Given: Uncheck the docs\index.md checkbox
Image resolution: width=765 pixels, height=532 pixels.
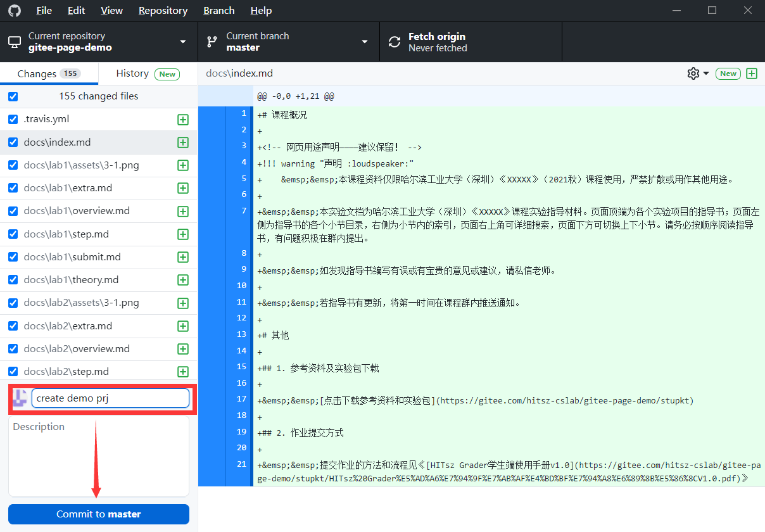Looking at the screenshot, I should point(13,142).
